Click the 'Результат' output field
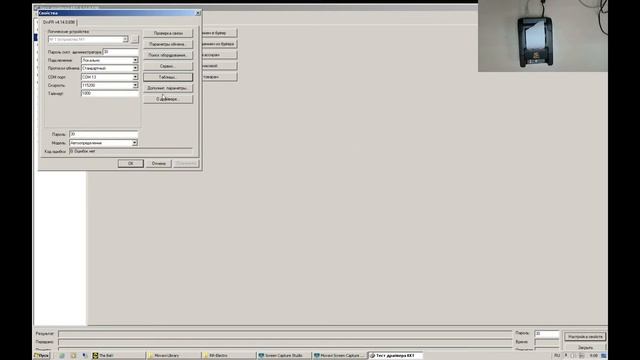Viewport: 640px width, 360px height. (285, 333)
